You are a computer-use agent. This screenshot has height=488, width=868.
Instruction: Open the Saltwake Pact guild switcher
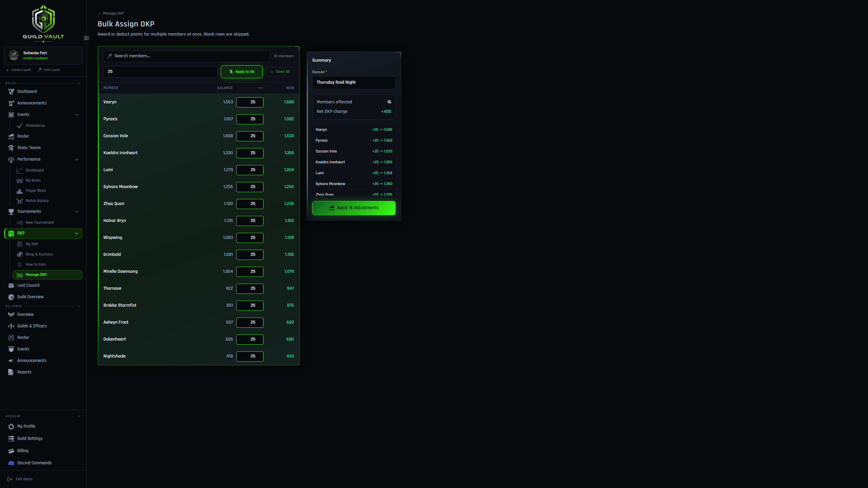[x=43, y=56]
